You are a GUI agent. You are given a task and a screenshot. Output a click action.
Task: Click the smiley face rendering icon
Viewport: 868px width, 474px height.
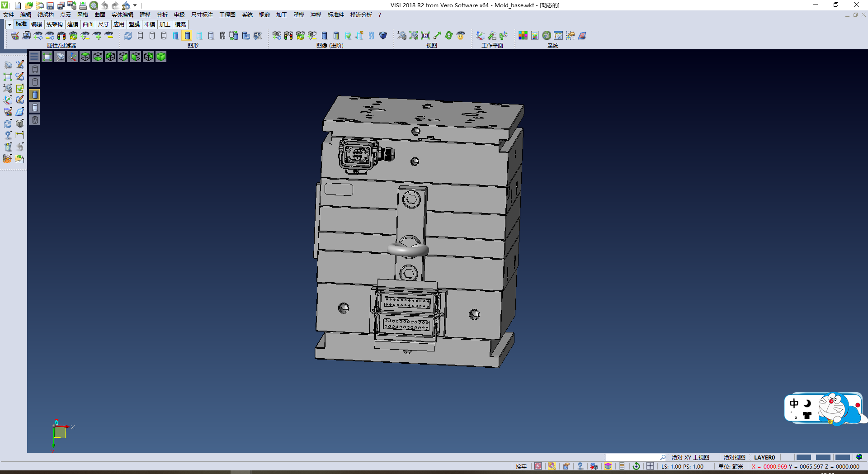tap(461, 35)
